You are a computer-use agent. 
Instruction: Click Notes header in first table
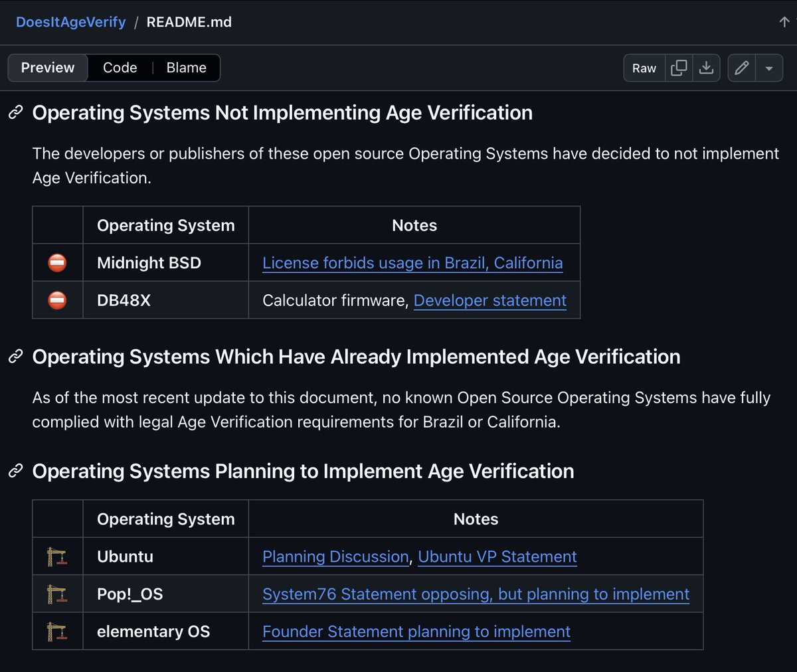pos(414,226)
